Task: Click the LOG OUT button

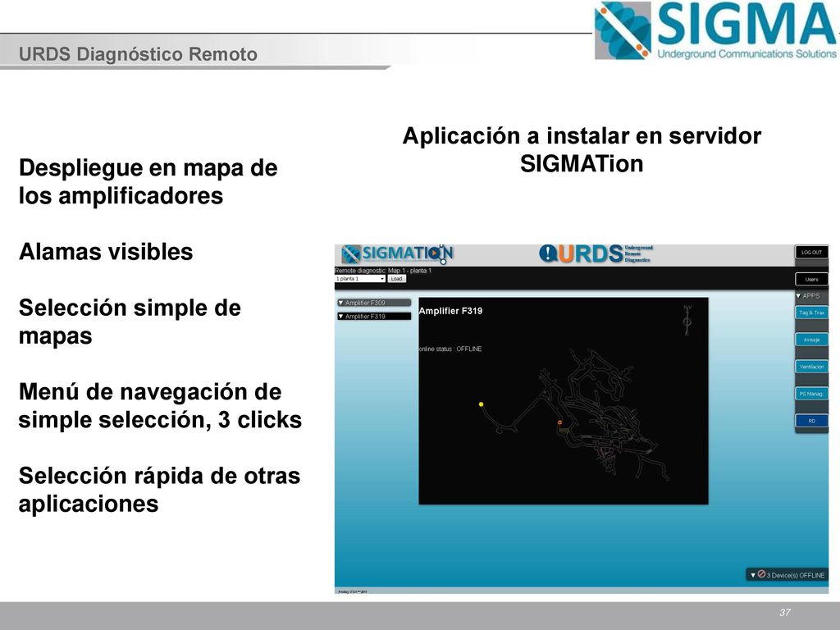Action: point(811,253)
